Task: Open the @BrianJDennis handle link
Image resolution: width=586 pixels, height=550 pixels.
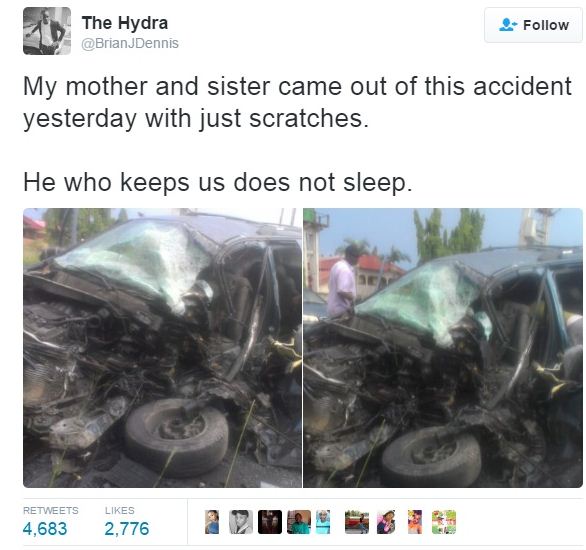Action: pyautogui.click(x=130, y=43)
